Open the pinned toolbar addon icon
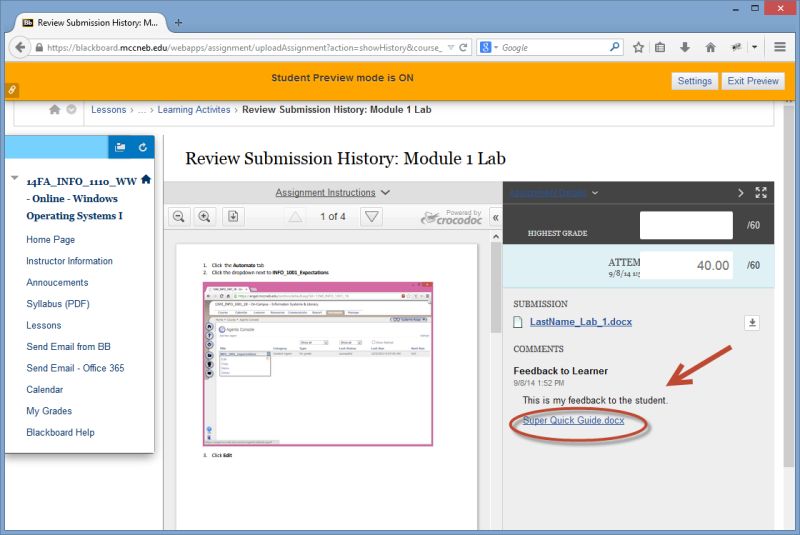This screenshot has height=535, width=800. (x=736, y=47)
